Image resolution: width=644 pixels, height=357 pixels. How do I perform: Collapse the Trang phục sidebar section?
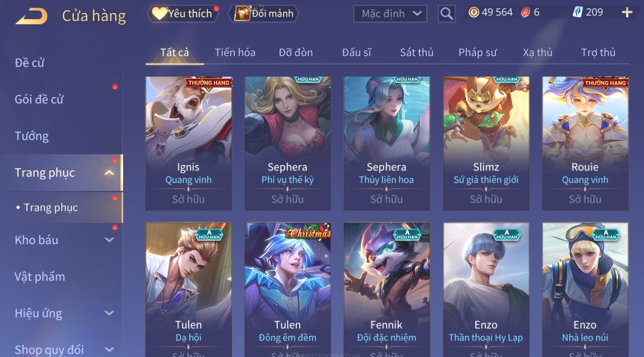pos(109,173)
